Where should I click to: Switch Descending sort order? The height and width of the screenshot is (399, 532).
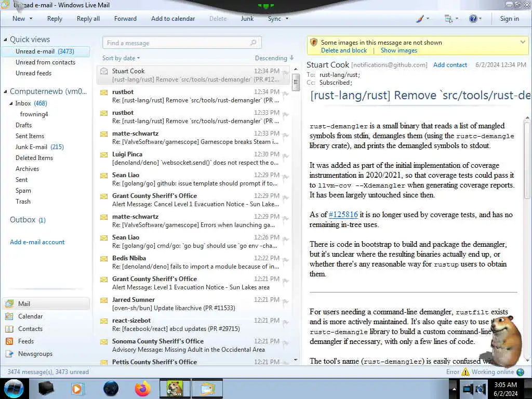click(x=274, y=58)
